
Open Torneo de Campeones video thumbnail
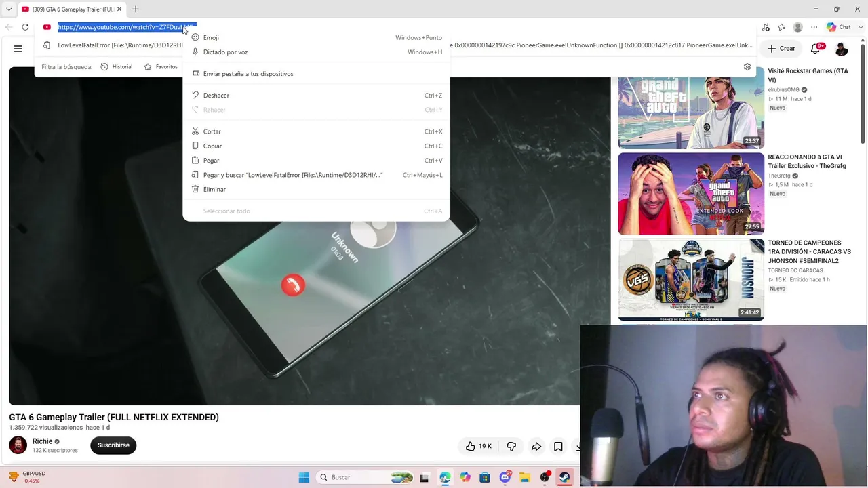point(691,279)
